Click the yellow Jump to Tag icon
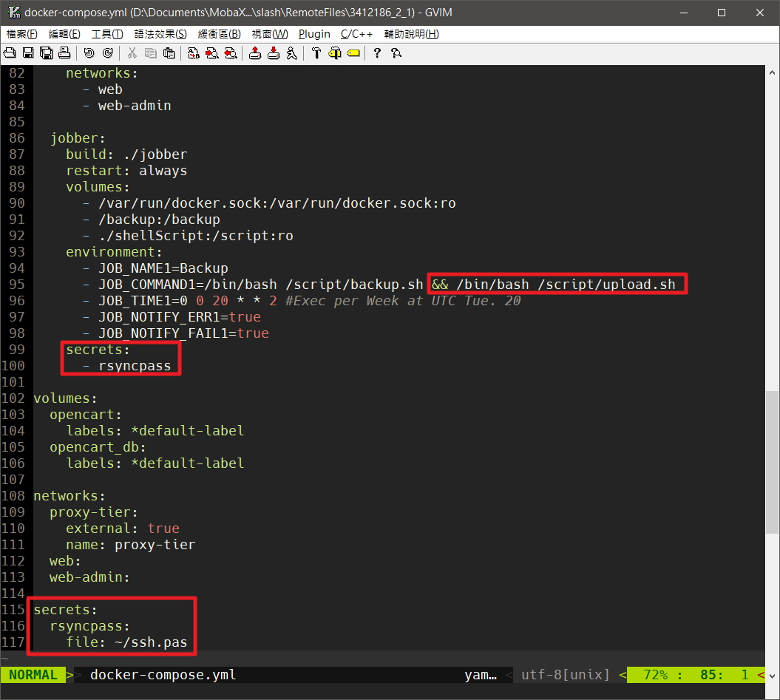This screenshot has width=780, height=700. [353, 52]
